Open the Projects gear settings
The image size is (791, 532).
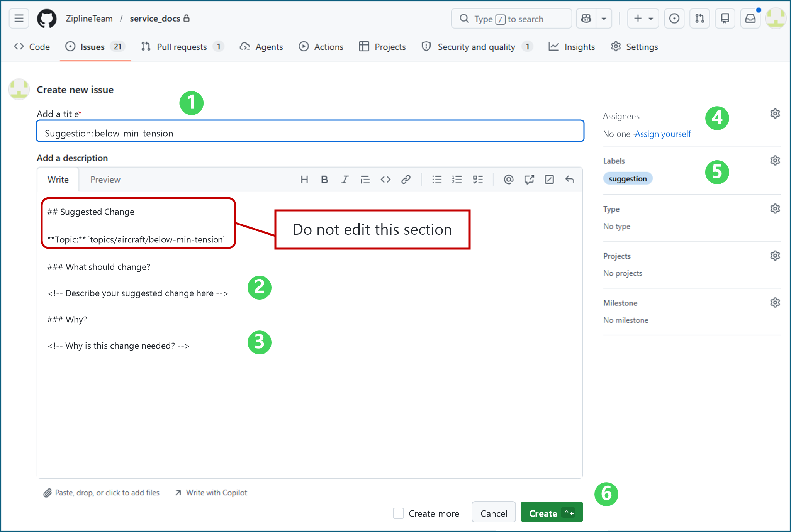pos(775,256)
